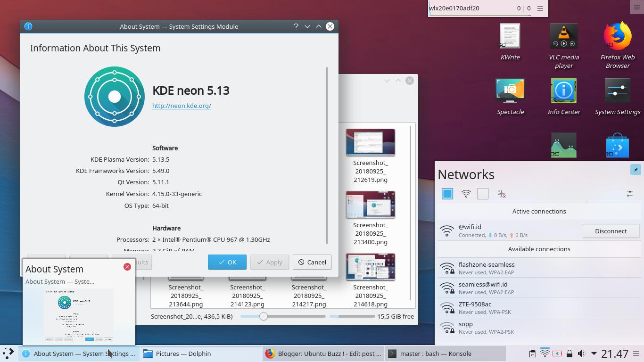Open the panel edit hamburger beside the clock
Image resolution: width=644 pixels, height=362 pixels.
click(636, 354)
